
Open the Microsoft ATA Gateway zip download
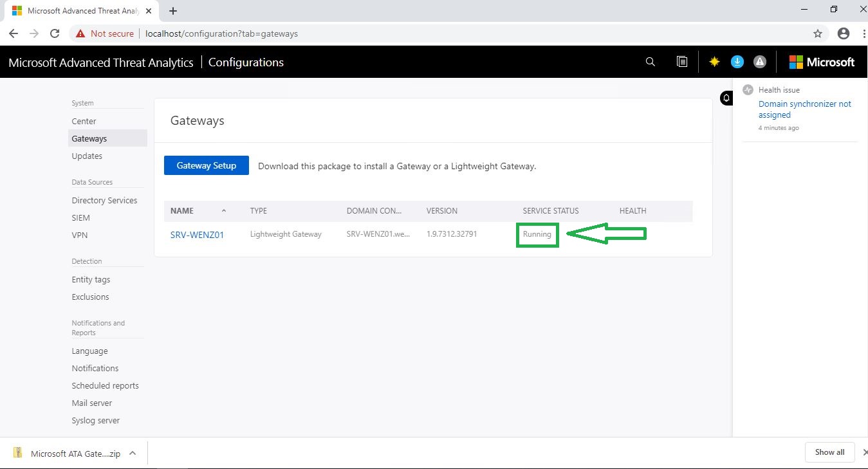pyautogui.click(x=75, y=454)
